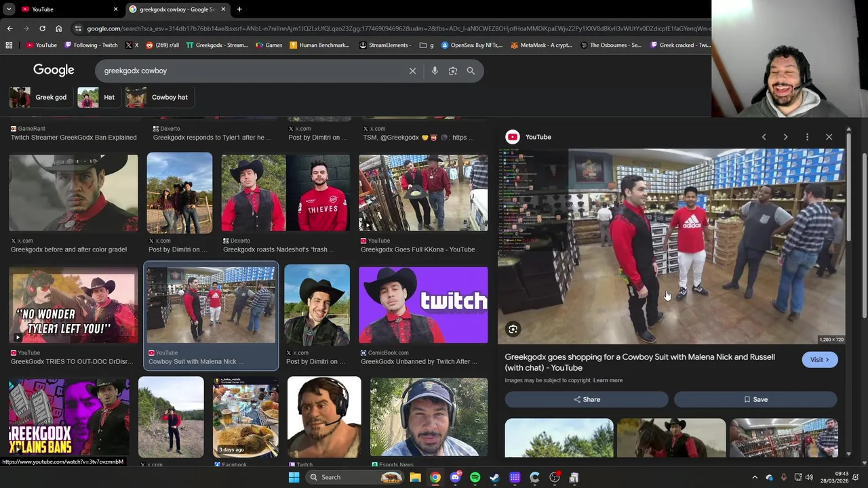This screenshot has height=488, width=868.
Task: Open YouTube bookmark in bookmarks bar
Action: tap(42, 45)
